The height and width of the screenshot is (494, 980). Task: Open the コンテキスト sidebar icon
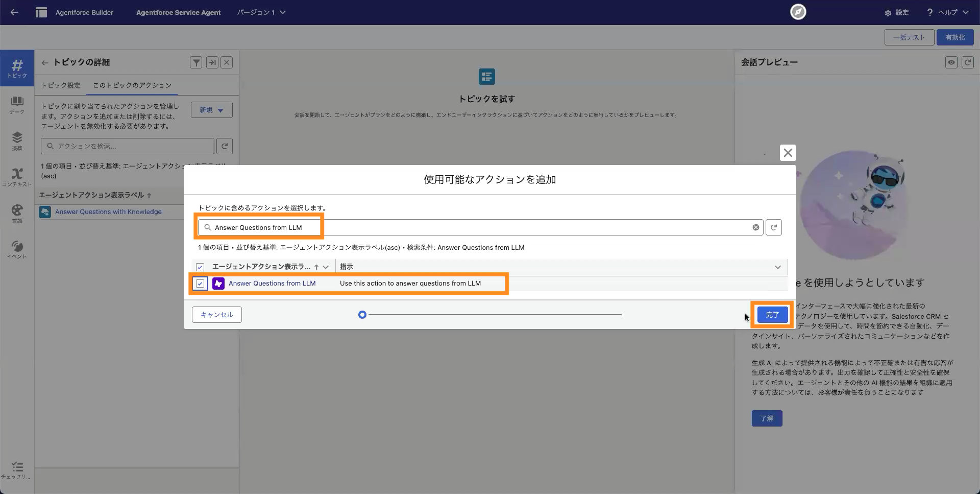(x=17, y=177)
